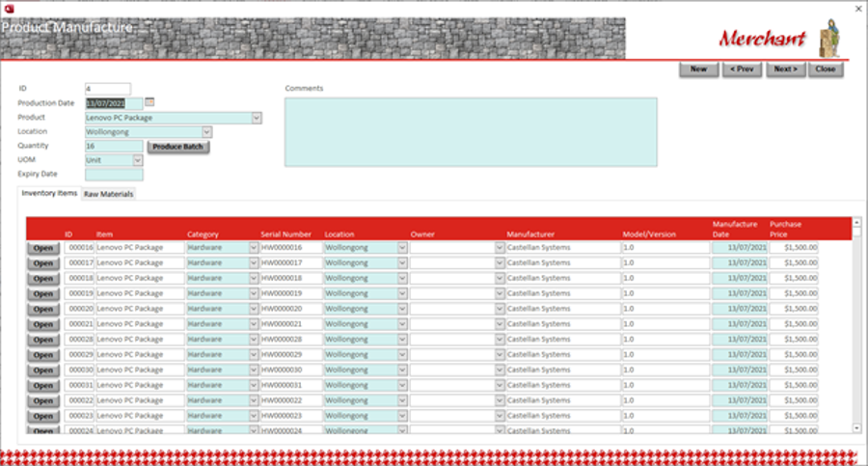Click the Model/Version column header
Viewport: 868px width, 466px height.
[x=649, y=234]
